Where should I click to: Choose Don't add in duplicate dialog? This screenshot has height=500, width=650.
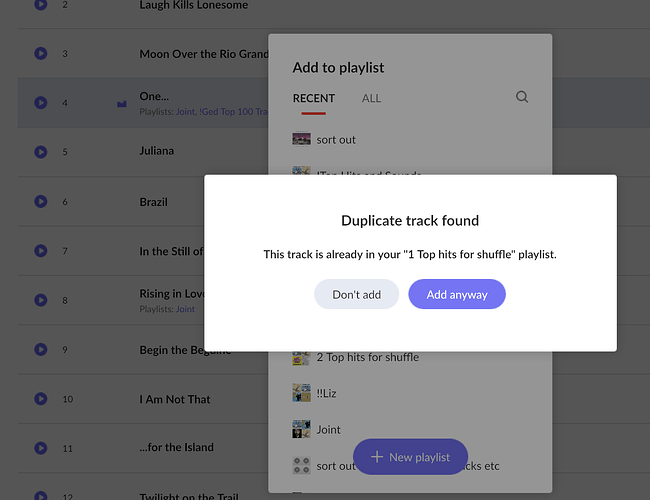(x=357, y=294)
